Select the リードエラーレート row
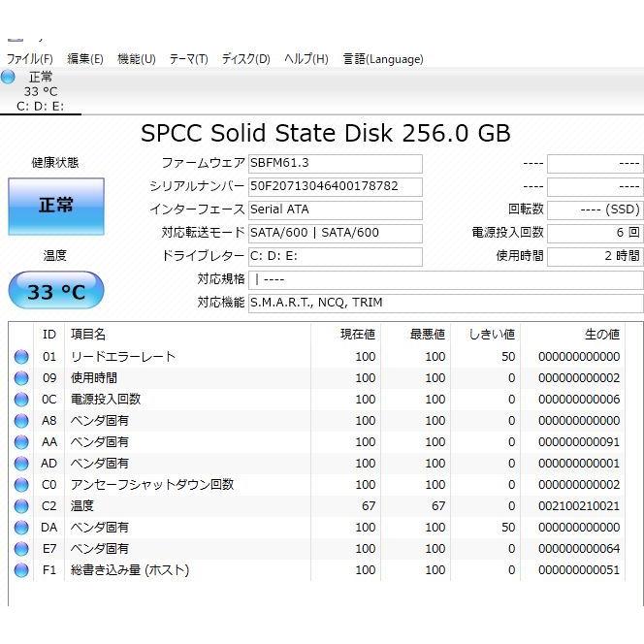Screen dimensions: 644x644 316,357
